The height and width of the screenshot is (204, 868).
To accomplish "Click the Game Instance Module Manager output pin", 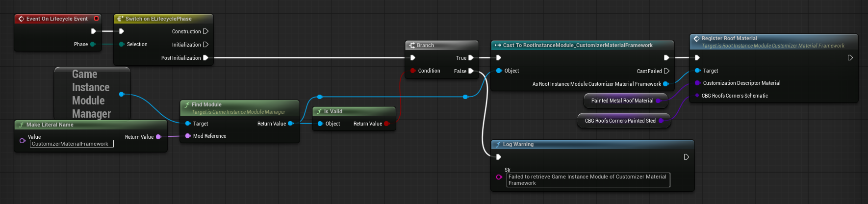I will point(122,94).
